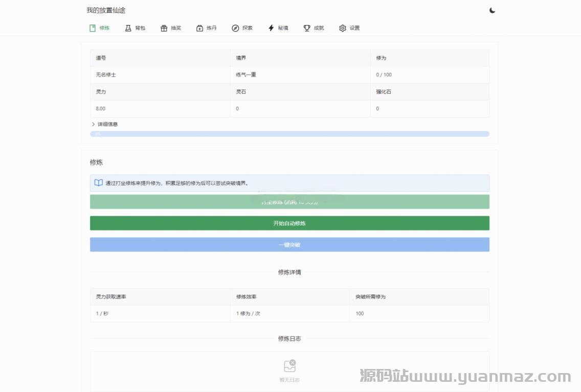Start auto cultivation with 开始自动修炼

pos(289,223)
